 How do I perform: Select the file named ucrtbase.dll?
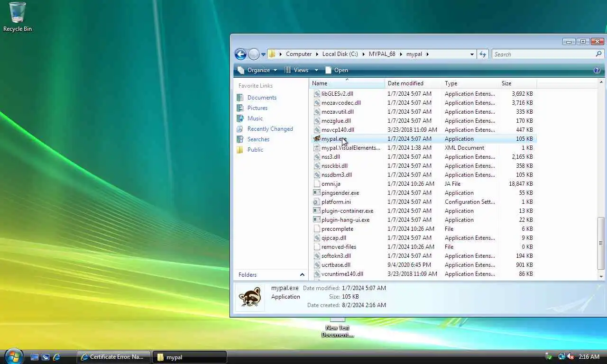(336, 265)
